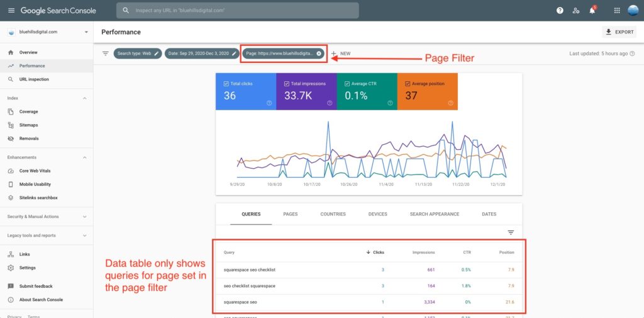This screenshot has width=644, height=318.
Task: Toggle the Total clicks checkbox
Action: [x=226, y=84]
